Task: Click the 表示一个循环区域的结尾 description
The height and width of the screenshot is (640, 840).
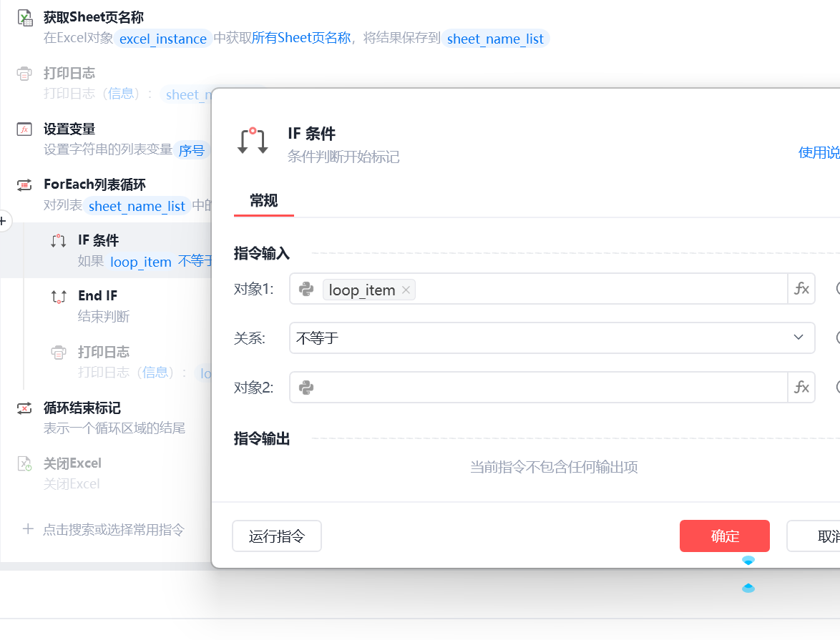Action: point(114,428)
